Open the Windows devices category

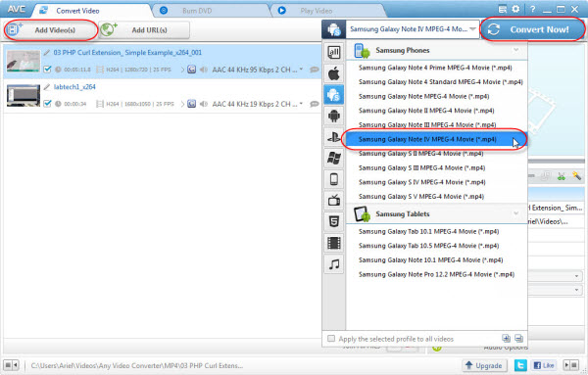pyautogui.click(x=334, y=158)
